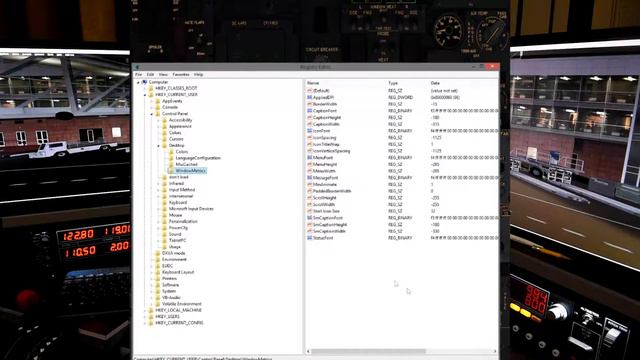Expand the HKEY_USERS hive

click(x=145, y=317)
